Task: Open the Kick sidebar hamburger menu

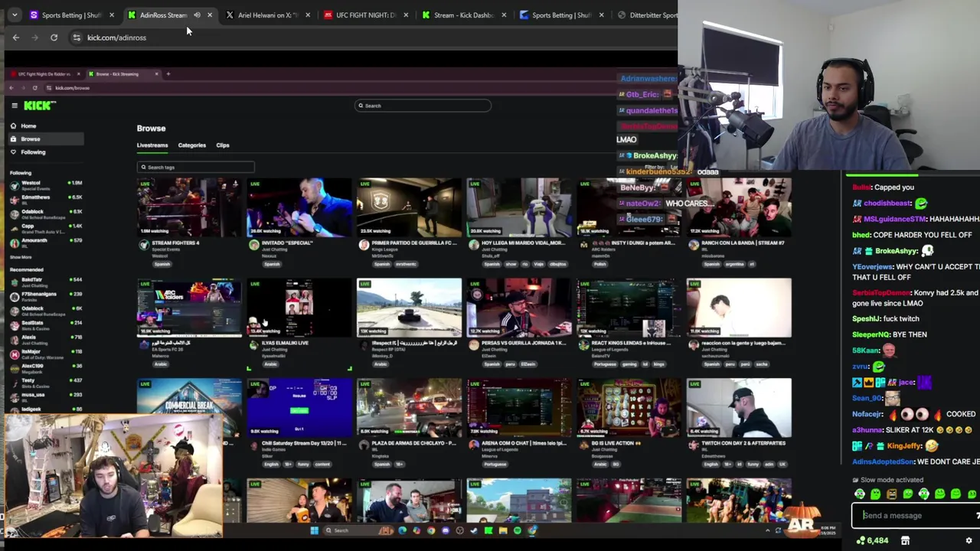Action: pos(13,106)
